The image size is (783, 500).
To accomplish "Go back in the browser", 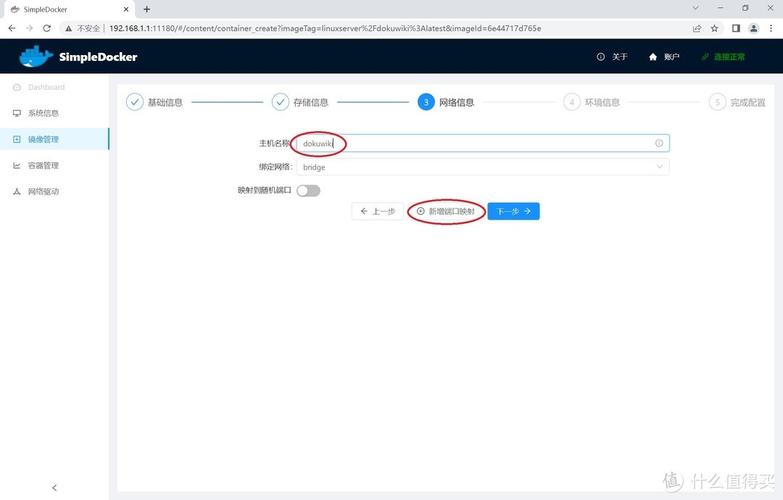I will point(12,28).
